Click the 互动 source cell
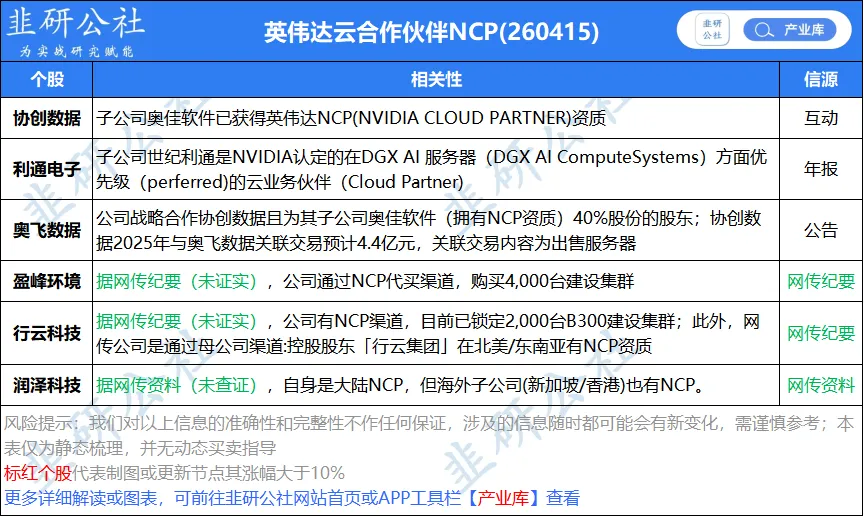 pos(820,118)
